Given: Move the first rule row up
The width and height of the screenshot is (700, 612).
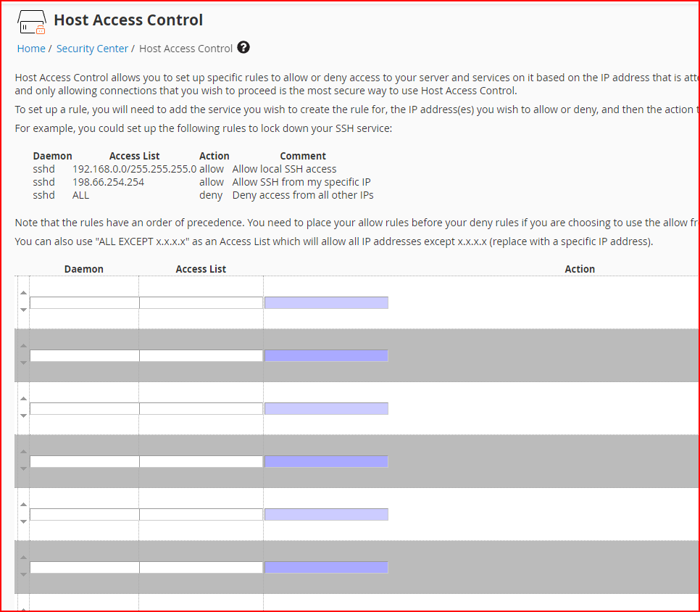Looking at the screenshot, I should tap(24, 293).
